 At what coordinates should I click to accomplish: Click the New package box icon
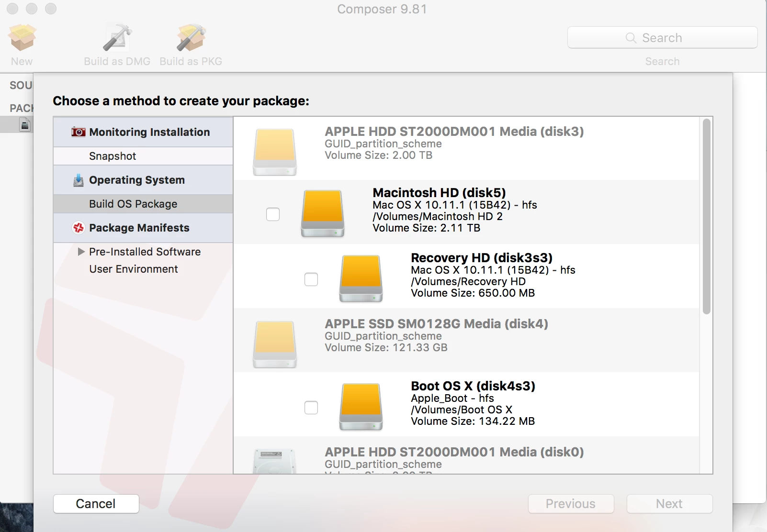pos(22,37)
